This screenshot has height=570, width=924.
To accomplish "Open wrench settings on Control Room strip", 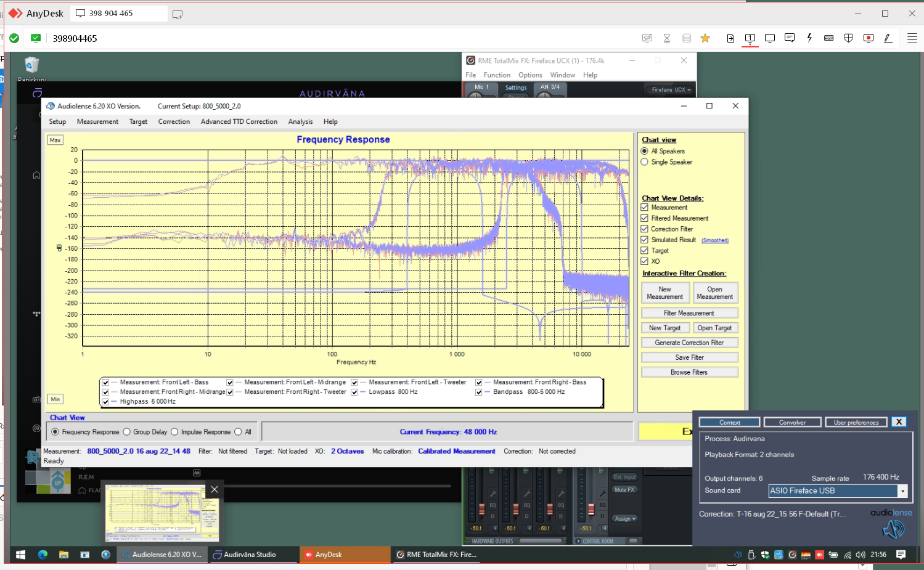I will 602,493.
